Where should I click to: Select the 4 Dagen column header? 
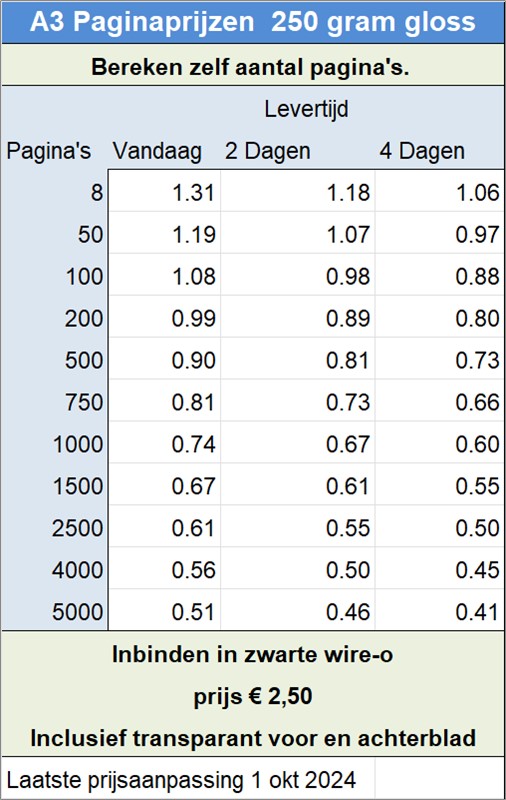tap(422, 151)
